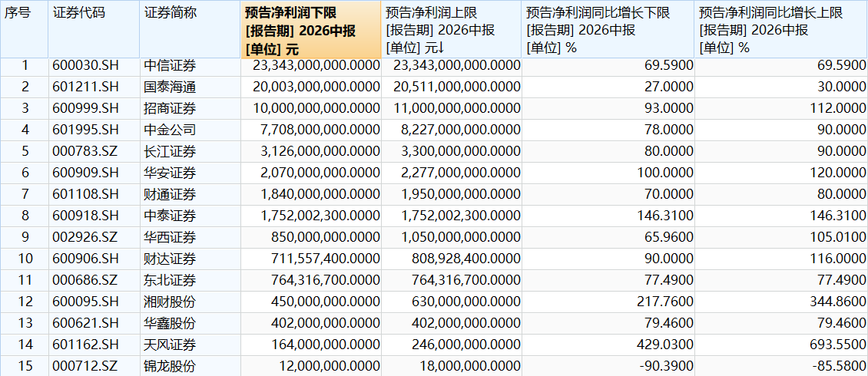Click the -90.3900 growth value cell
Screen dimensions: 868x376
coord(608,366)
